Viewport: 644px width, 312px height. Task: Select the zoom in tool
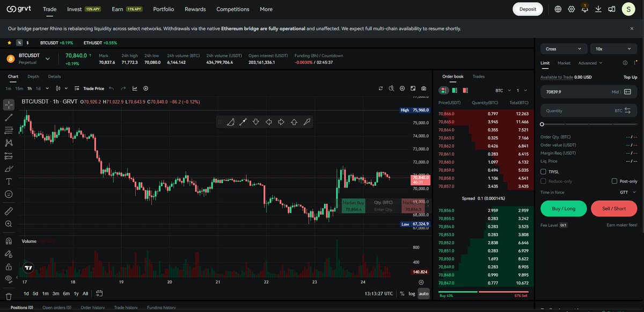(x=9, y=224)
